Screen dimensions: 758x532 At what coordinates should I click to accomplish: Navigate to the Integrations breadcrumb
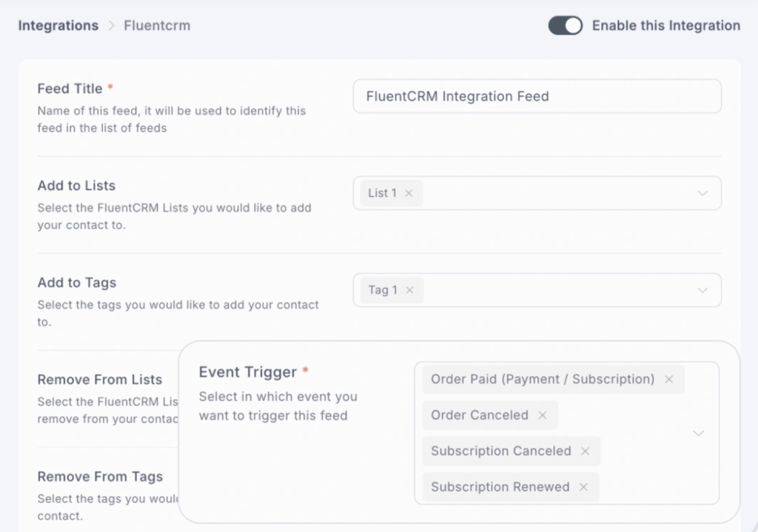point(58,25)
